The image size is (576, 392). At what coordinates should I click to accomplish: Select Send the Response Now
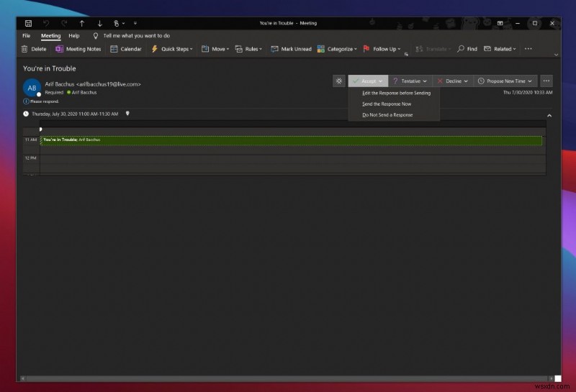387,104
